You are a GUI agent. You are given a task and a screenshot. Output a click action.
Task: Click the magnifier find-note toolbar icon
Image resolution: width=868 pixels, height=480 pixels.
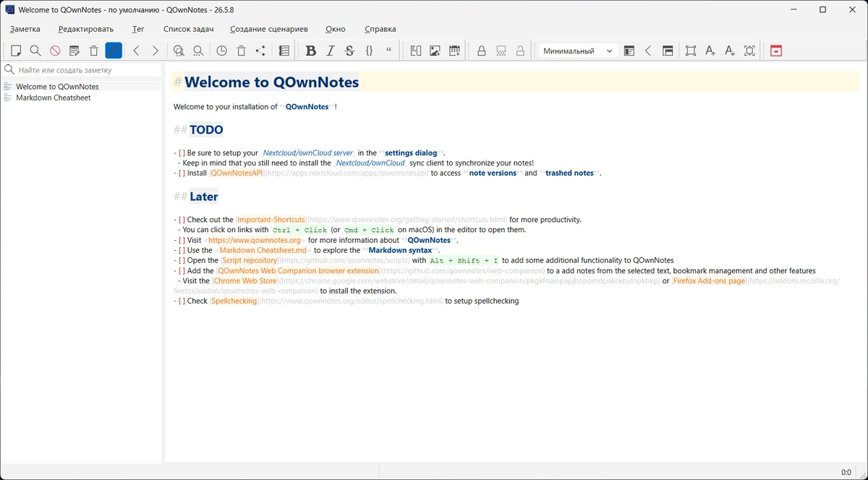click(x=35, y=51)
